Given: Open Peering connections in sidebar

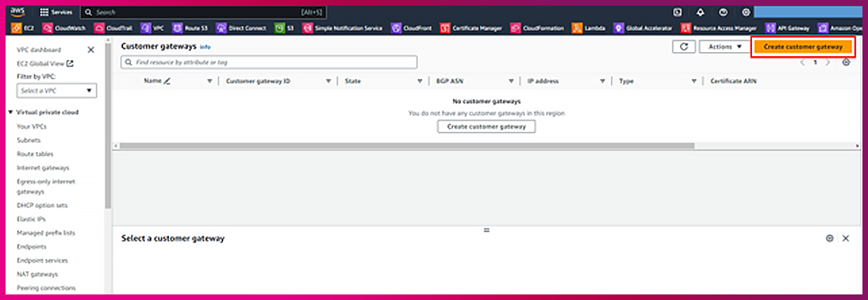Looking at the screenshot, I should click(x=47, y=288).
